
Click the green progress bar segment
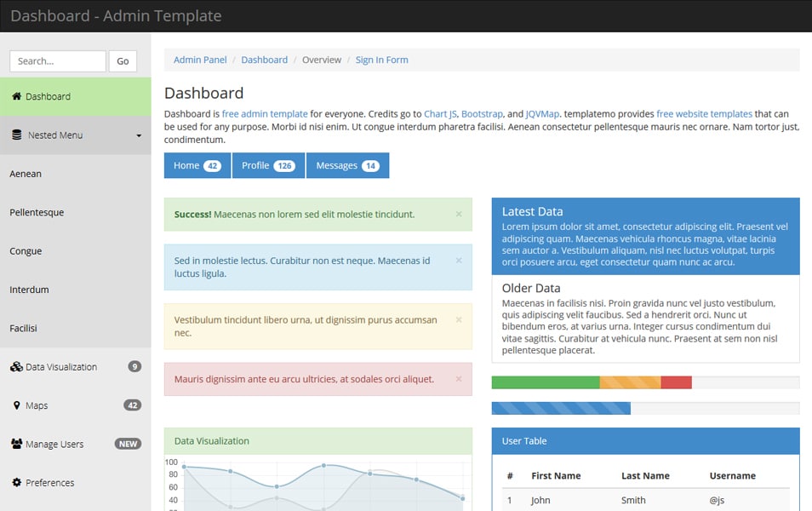pos(546,382)
